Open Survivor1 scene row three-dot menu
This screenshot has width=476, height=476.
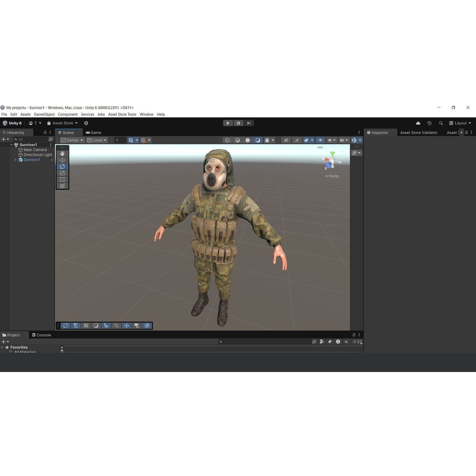coord(51,145)
